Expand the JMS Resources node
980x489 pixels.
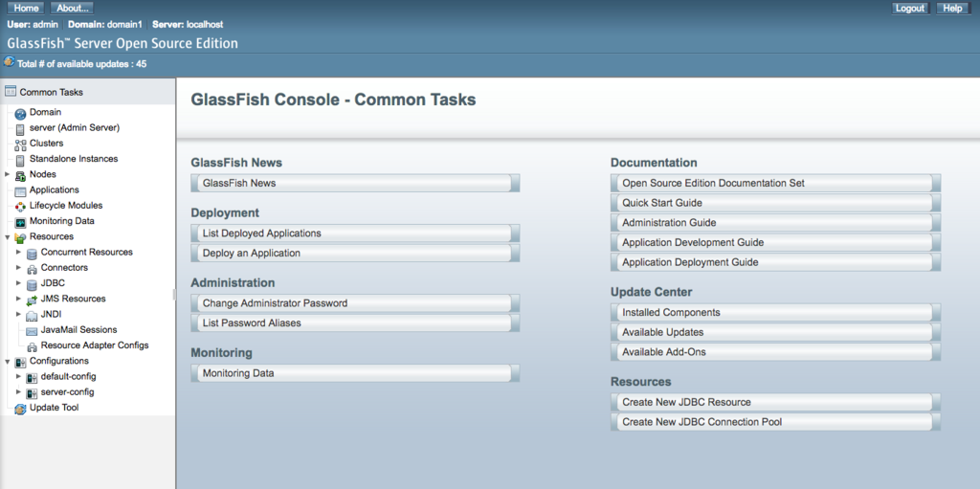pos(19,299)
